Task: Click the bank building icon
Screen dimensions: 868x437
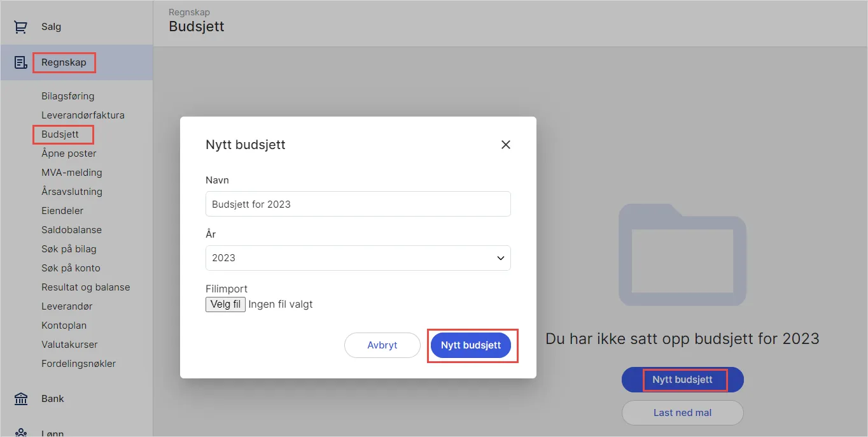Action: click(20, 398)
